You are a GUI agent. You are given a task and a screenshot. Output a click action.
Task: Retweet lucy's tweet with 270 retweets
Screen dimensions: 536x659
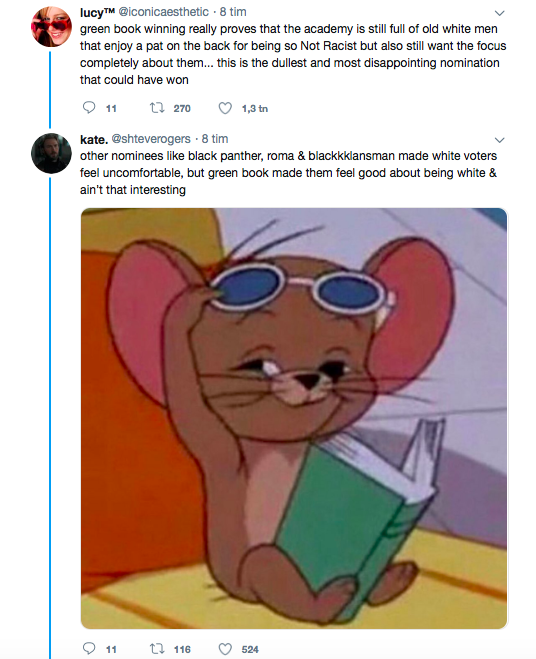tap(157, 108)
